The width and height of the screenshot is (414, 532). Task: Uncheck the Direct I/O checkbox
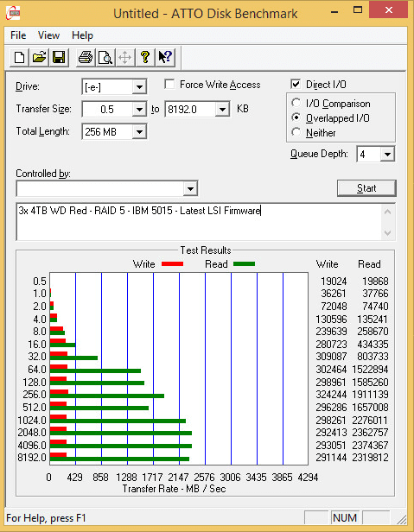(296, 84)
